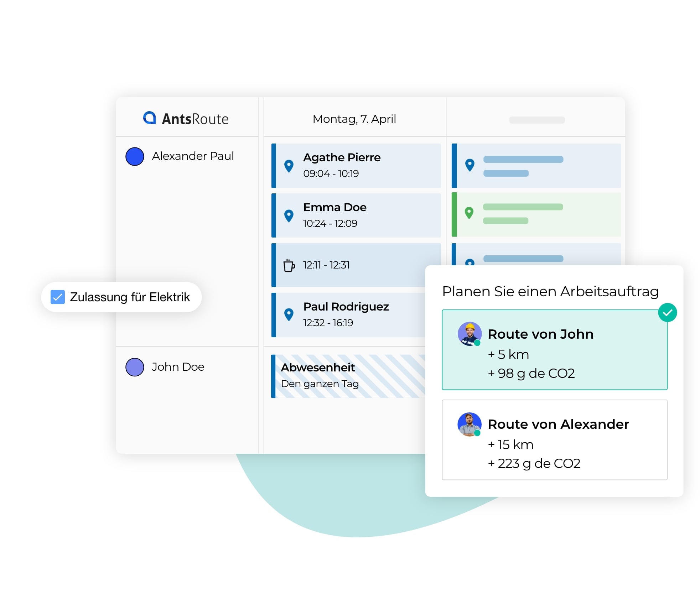
Task: Click the green checkmark badge on John's route
Action: (x=667, y=312)
